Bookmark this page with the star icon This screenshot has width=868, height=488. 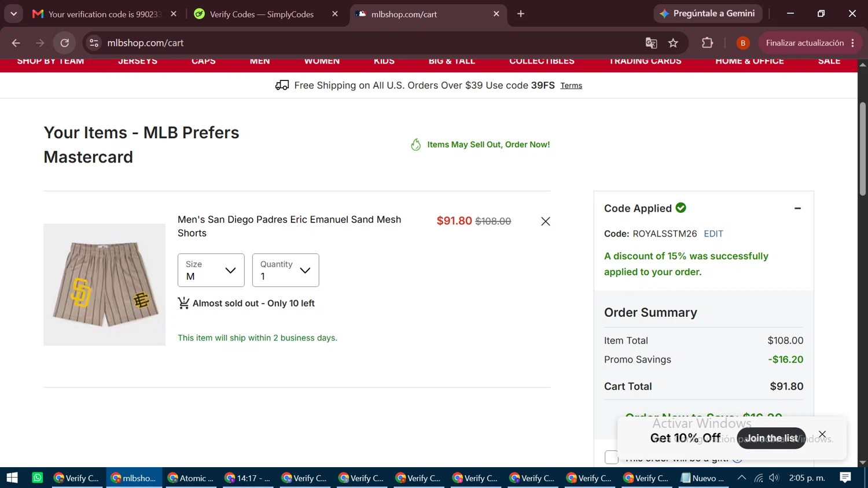pos(673,43)
